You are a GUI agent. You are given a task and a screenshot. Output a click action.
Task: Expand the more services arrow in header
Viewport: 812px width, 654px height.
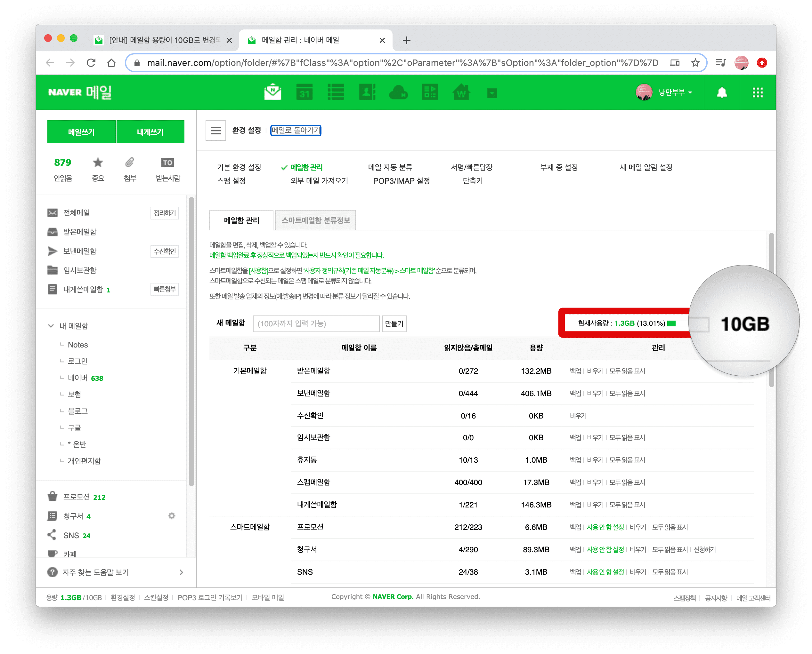point(492,93)
